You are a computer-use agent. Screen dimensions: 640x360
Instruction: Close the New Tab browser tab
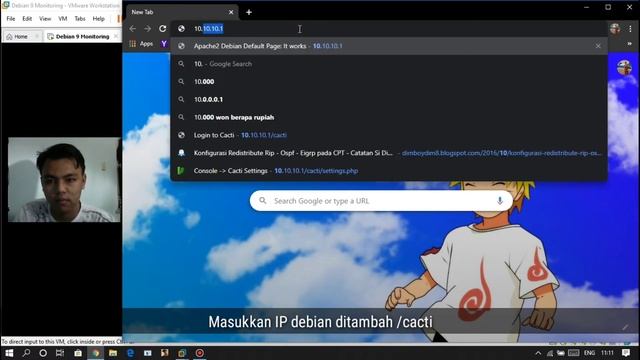(x=231, y=12)
